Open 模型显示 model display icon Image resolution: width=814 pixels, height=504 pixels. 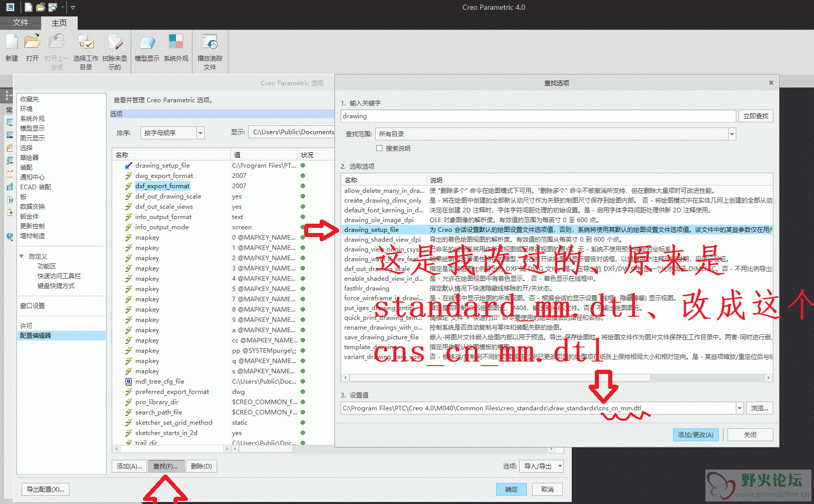coord(147,43)
